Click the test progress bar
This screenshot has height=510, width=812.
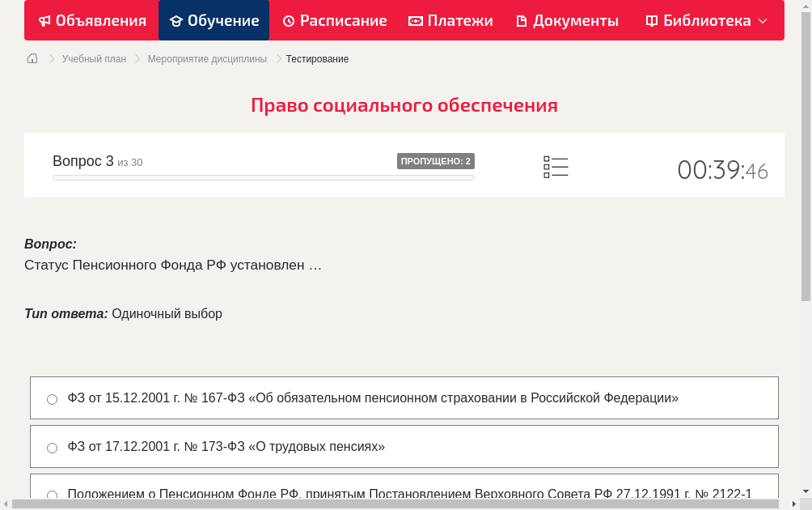(263, 177)
